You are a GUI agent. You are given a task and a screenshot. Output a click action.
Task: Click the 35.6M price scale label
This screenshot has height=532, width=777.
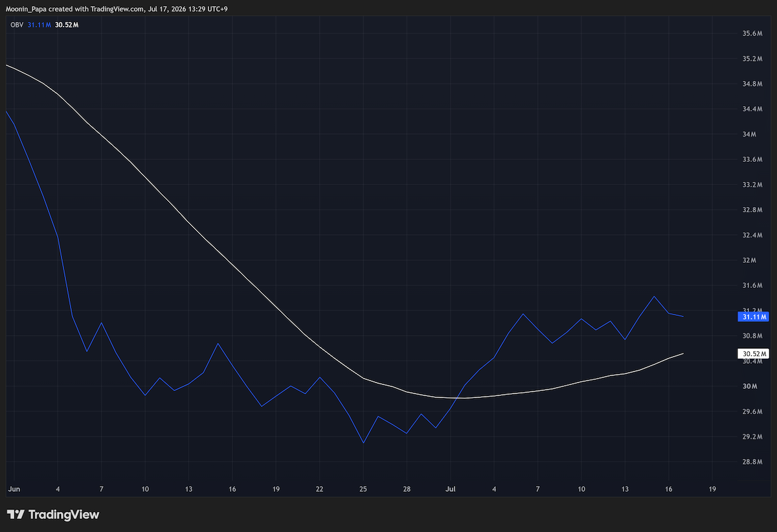pos(752,33)
